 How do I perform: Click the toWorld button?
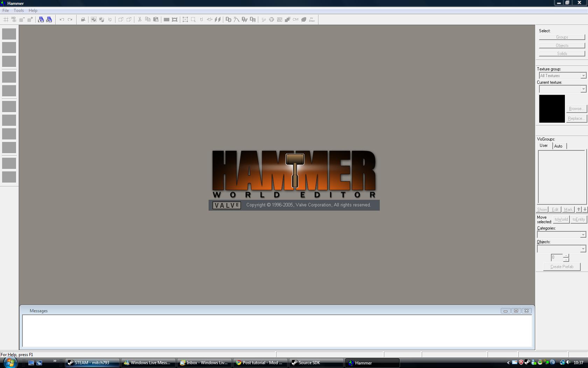click(561, 219)
